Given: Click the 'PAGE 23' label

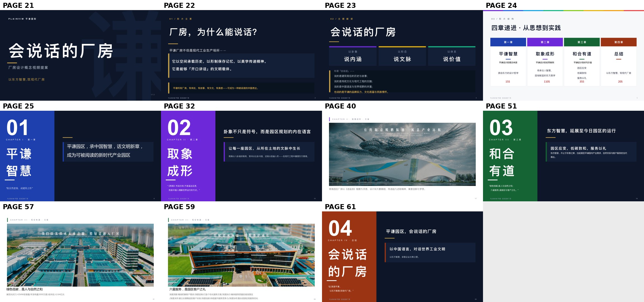Looking at the screenshot, I should point(340,5).
